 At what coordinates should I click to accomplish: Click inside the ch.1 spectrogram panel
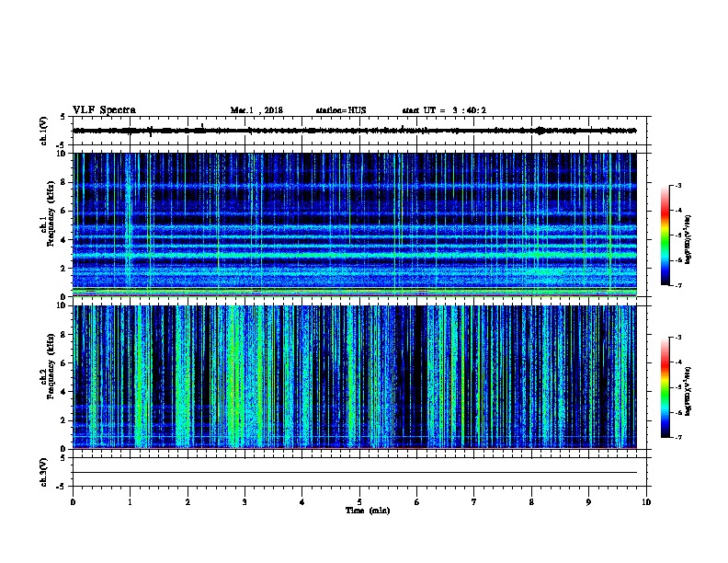click(x=355, y=224)
